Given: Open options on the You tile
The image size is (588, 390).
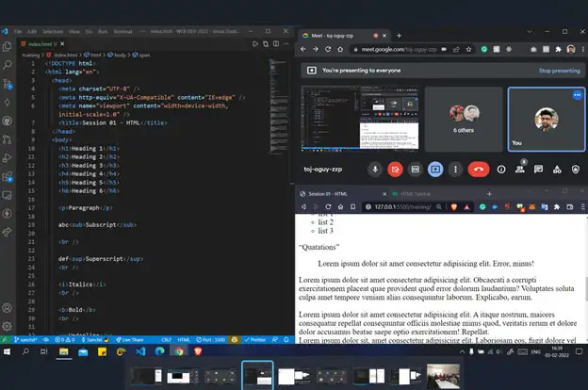Looking at the screenshot, I should click(x=578, y=95).
